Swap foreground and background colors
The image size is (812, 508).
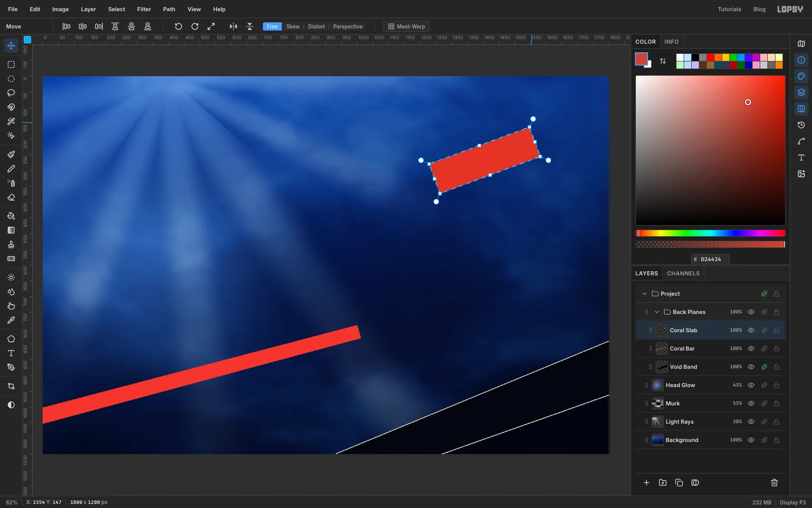point(663,61)
